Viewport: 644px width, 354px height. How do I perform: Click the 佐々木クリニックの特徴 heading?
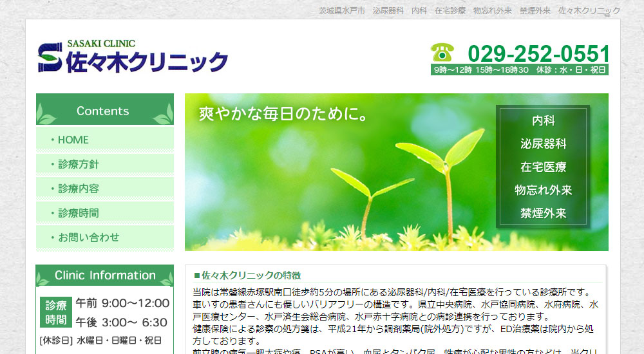coord(248,275)
